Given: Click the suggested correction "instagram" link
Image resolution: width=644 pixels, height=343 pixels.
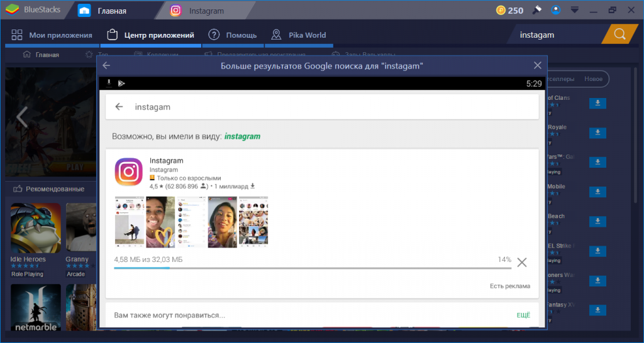Looking at the screenshot, I should (x=242, y=136).
